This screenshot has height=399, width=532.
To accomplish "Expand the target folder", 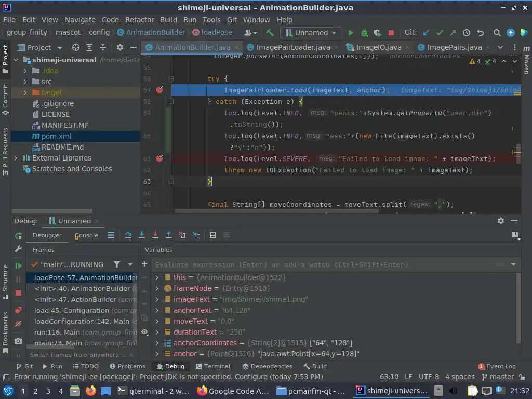I will (25, 92).
